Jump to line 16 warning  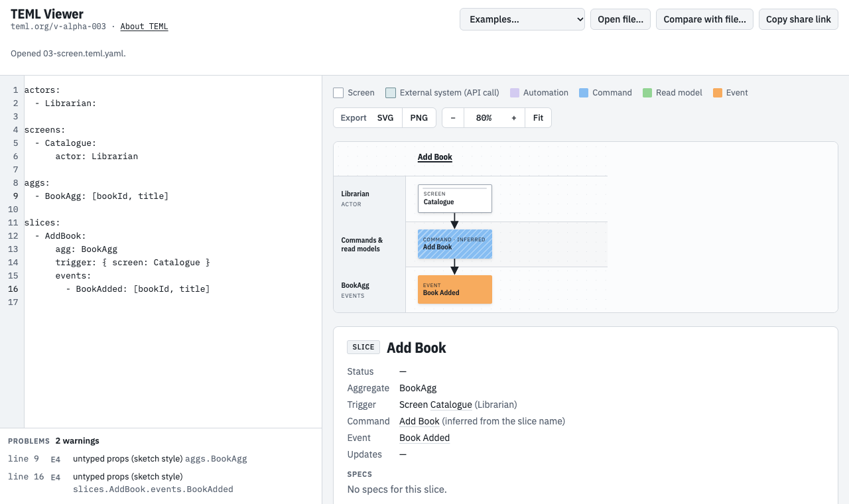click(161, 483)
